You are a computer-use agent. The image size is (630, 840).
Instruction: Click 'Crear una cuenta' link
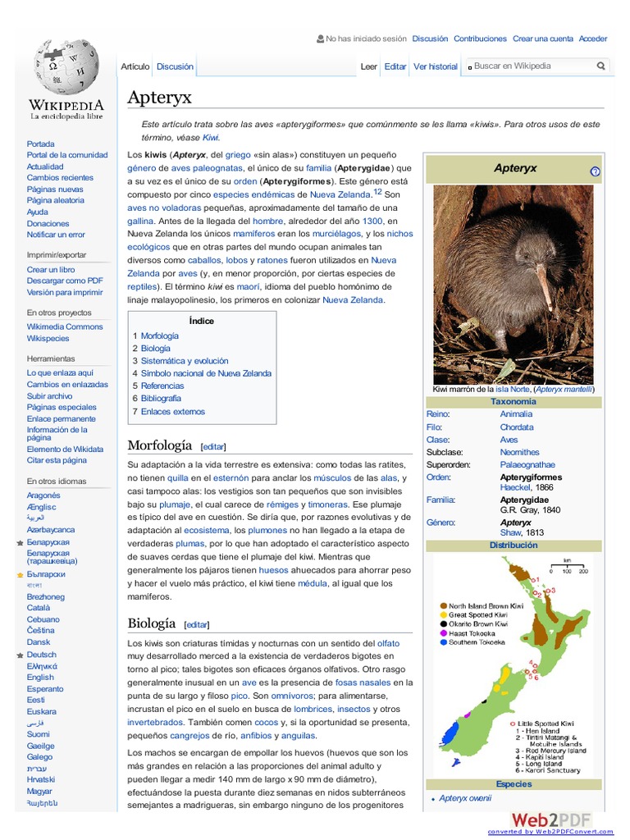[543, 39]
